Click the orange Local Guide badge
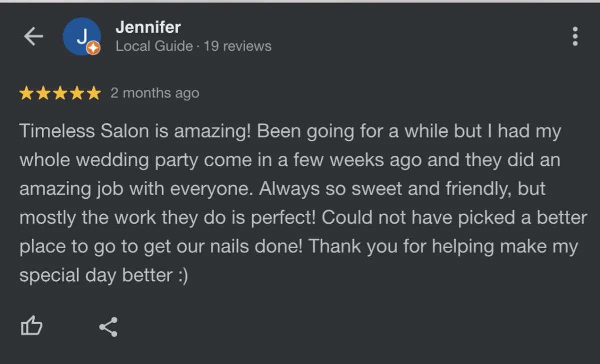 coord(93,48)
